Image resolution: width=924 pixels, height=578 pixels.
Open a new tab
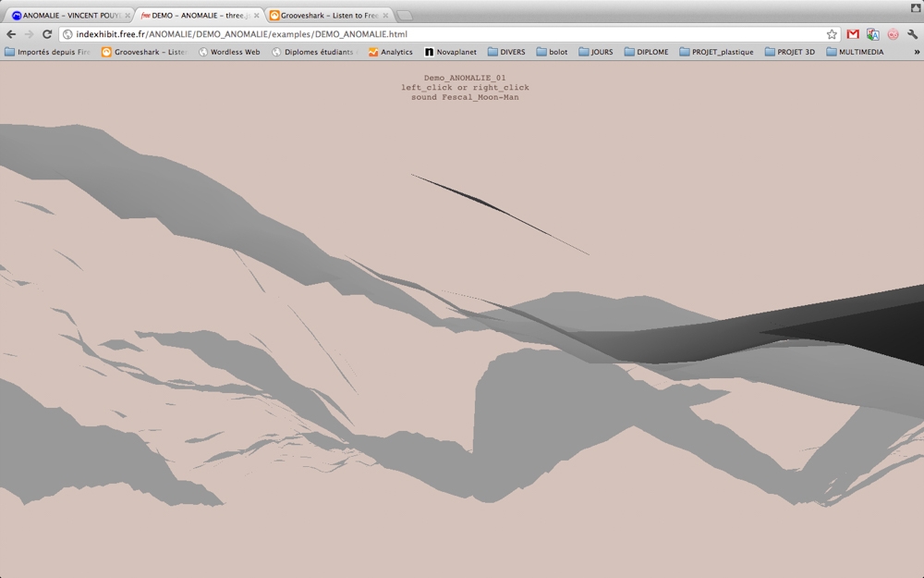point(404,15)
